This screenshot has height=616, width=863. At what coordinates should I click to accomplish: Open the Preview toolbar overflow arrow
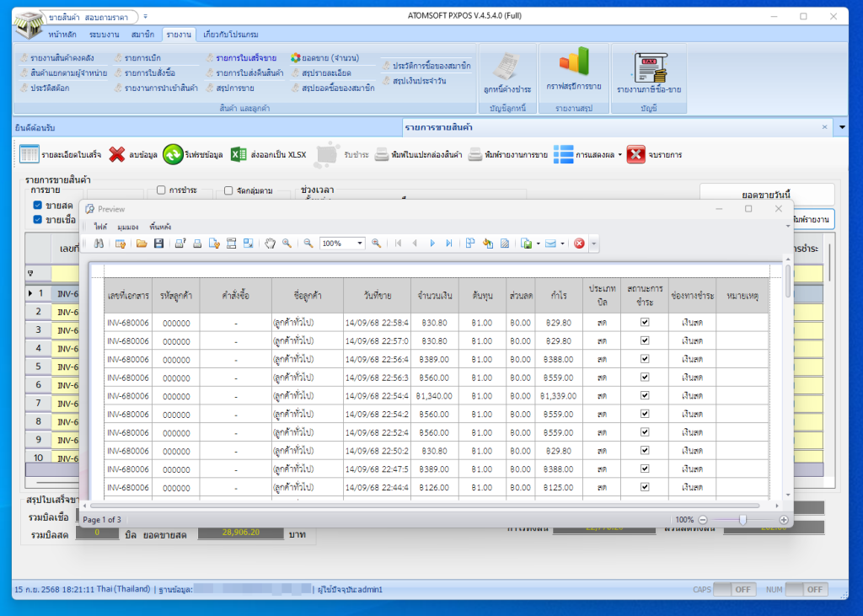pos(594,244)
